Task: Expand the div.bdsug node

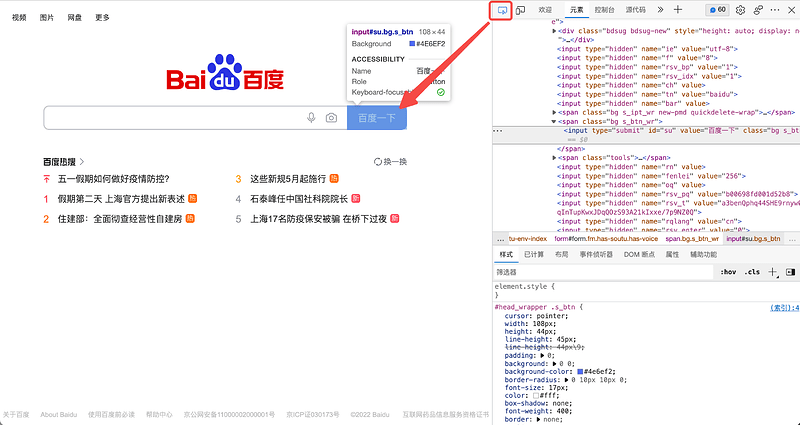Action: [x=554, y=31]
